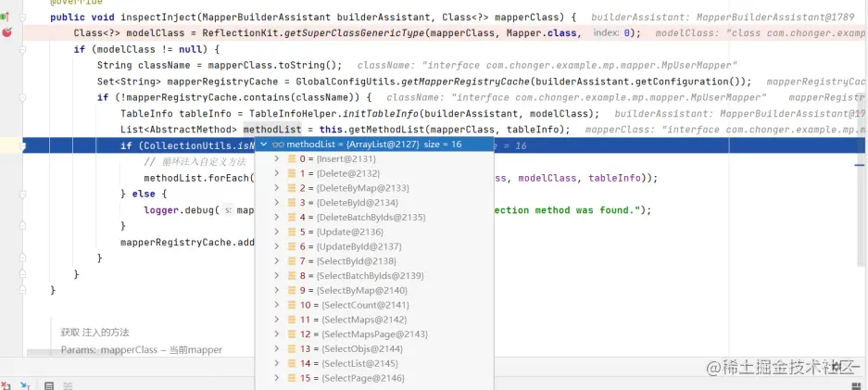Click the override method gutter icon
Image resolution: width=868 pixels, height=390 pixels.
[6, 18]
